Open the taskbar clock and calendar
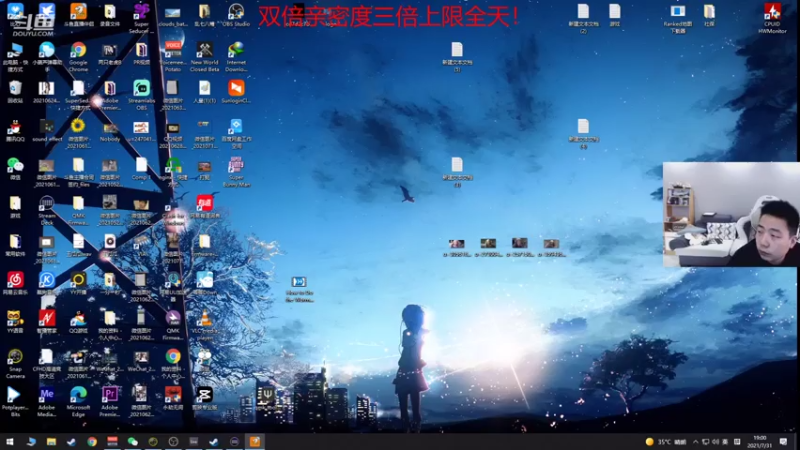This screenshot has width=800, height=450. tap(760, 442)
